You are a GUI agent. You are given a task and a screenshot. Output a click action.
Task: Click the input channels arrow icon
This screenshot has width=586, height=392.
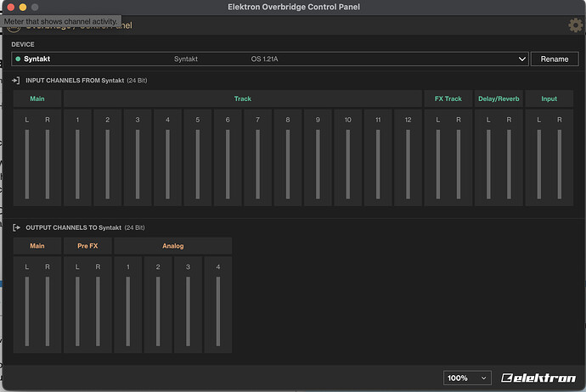coord(15,81)
